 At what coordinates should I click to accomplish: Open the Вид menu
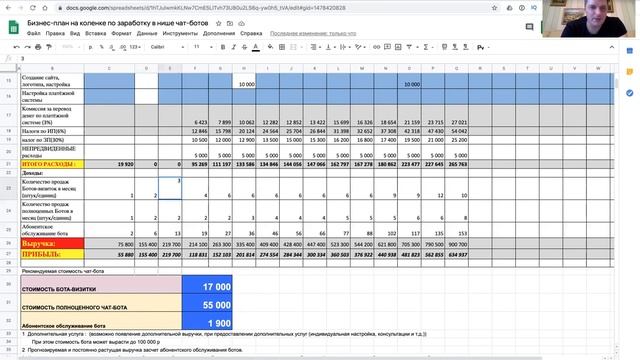tap(75, 33)
